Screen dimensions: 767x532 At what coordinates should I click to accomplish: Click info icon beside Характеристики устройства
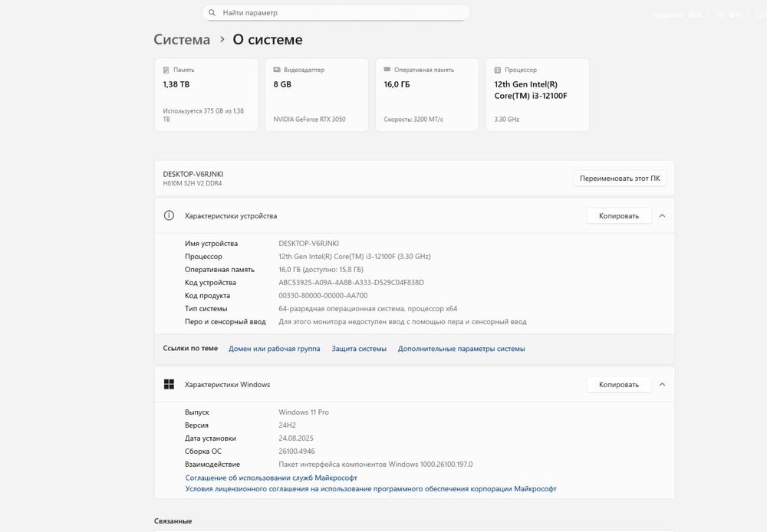[170, 216]
